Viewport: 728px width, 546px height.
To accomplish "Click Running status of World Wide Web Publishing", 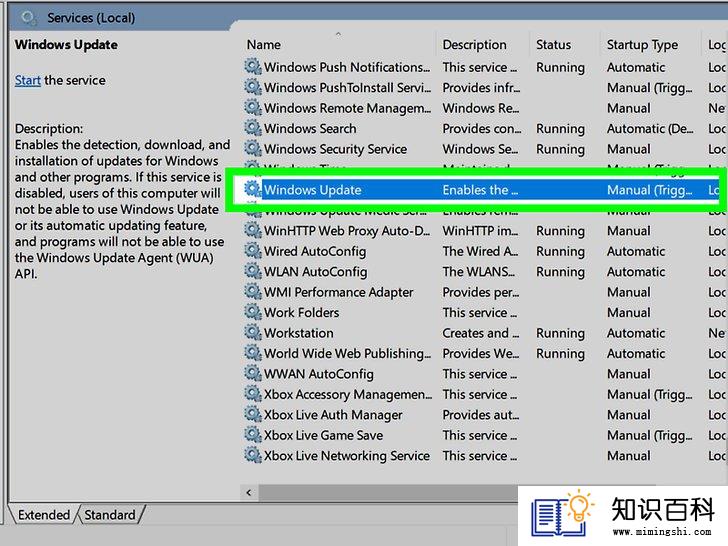I will coord(560,353).
